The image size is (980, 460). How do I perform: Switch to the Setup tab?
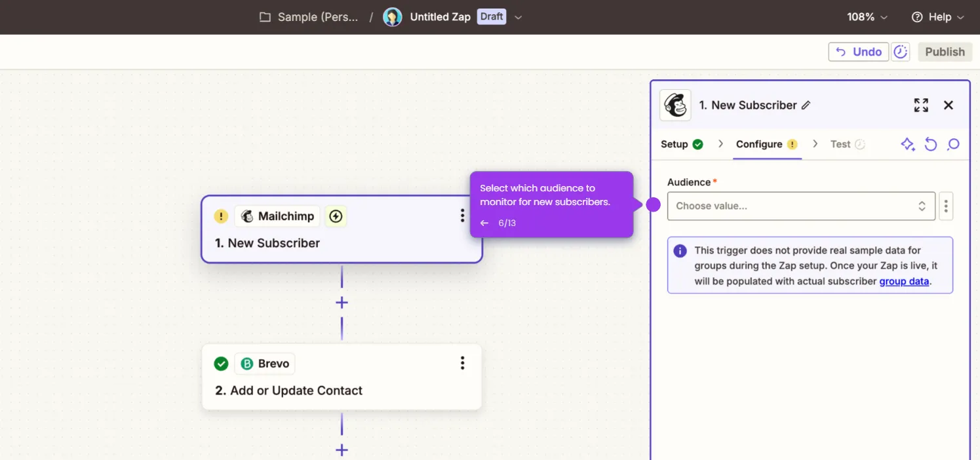click(682, 144)
